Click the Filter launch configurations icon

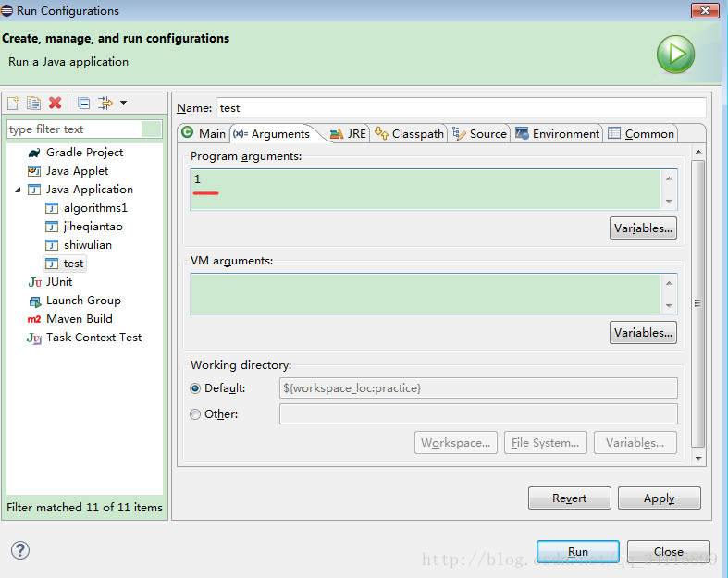105,103
